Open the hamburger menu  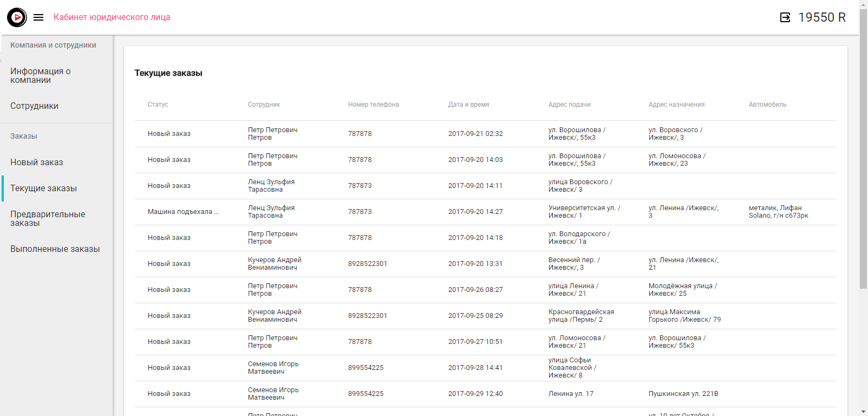38,17
